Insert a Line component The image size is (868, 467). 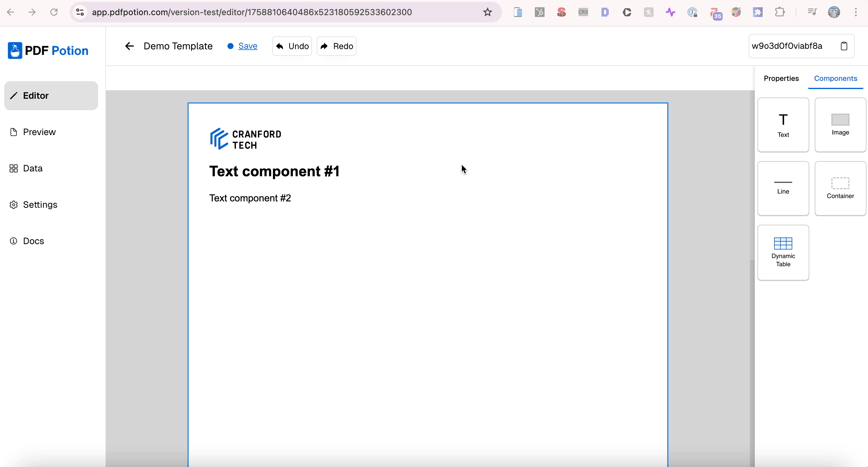pyautogui.click(x=783, y=188)
